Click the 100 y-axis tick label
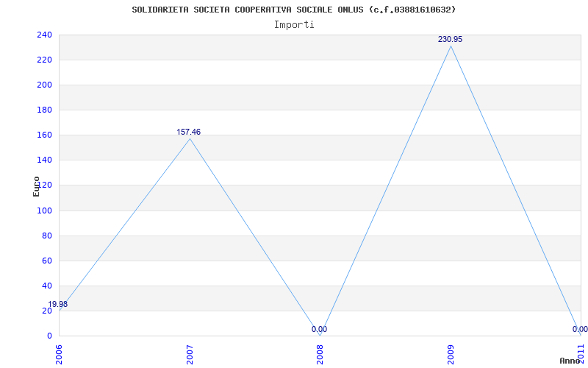 tap(44, 210)
